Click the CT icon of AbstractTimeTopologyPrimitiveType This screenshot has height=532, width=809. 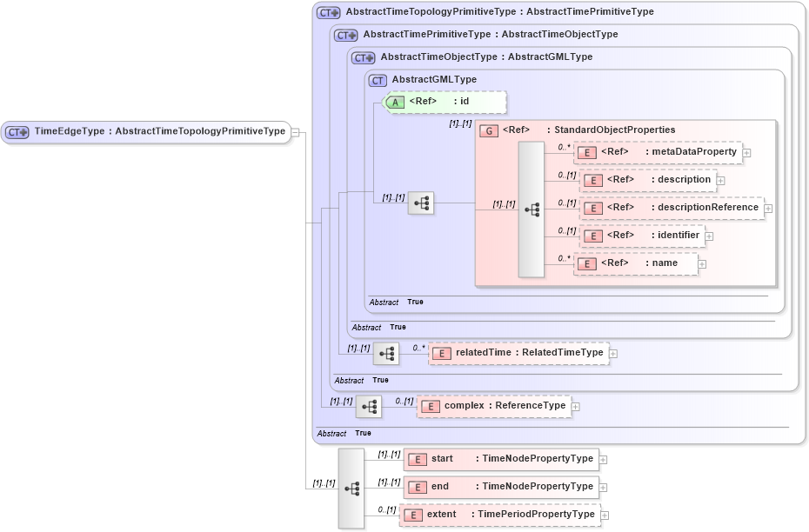pyautogui.click(x=329, y=12)
